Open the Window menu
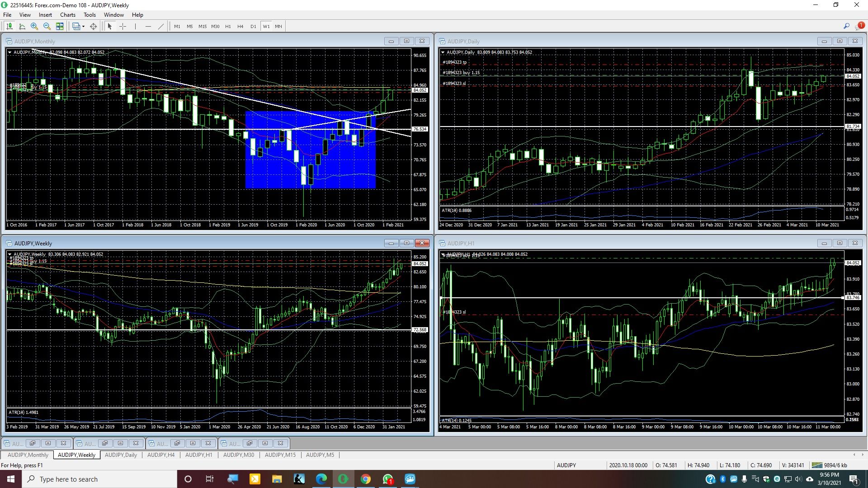This screenshot has height=488, width=868. tap(114, 15)
